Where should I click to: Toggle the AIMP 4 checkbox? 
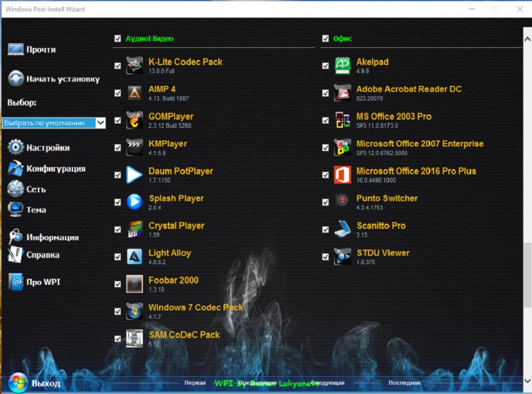[118, 93]
